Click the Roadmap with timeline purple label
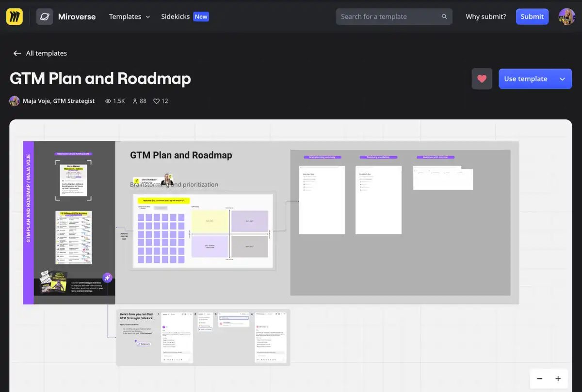Screen dimensions: 582x392 436,157
